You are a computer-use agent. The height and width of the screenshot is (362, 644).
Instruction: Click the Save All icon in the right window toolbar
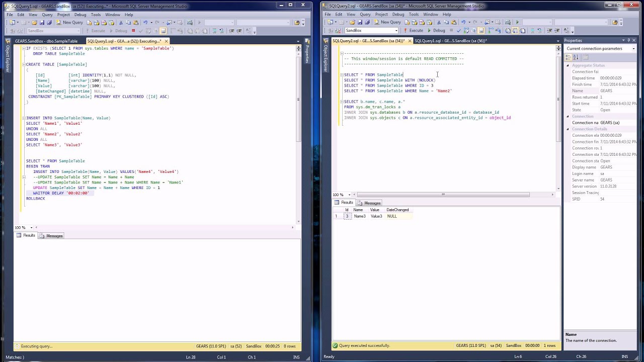click(367, 22)
